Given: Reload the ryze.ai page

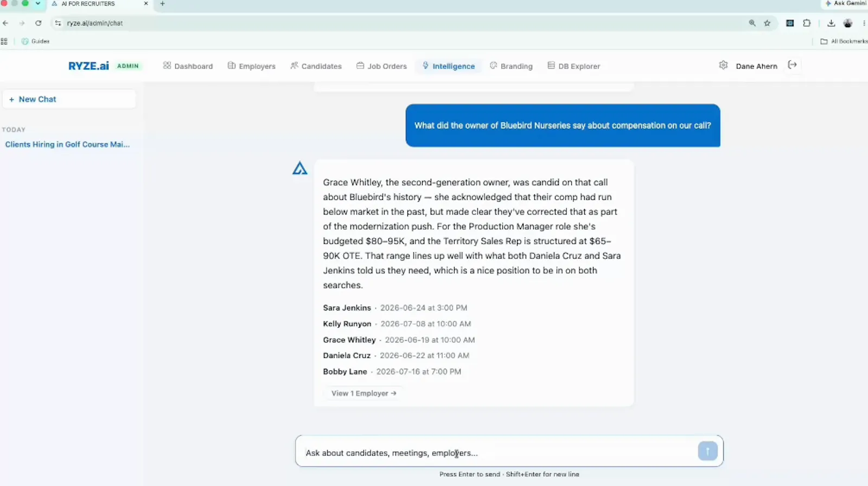Looking at the screenshot, I should [x=38, y=23].
